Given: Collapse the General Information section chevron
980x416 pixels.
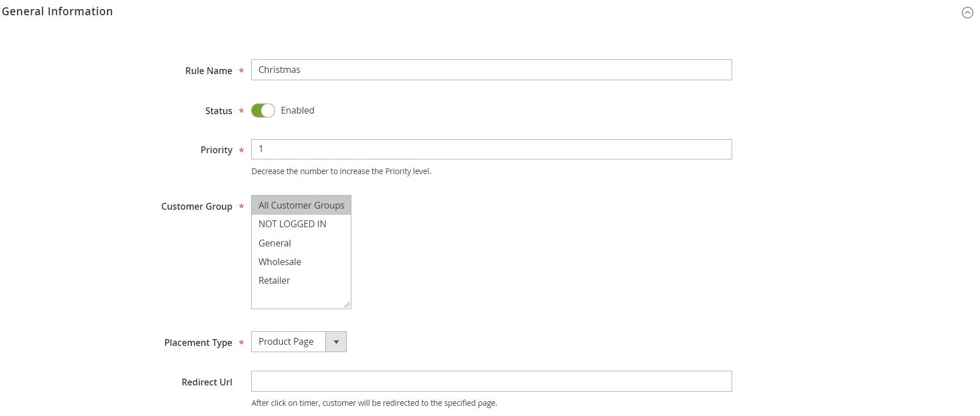Looking at the screenshot, I should tap(968, 12).
